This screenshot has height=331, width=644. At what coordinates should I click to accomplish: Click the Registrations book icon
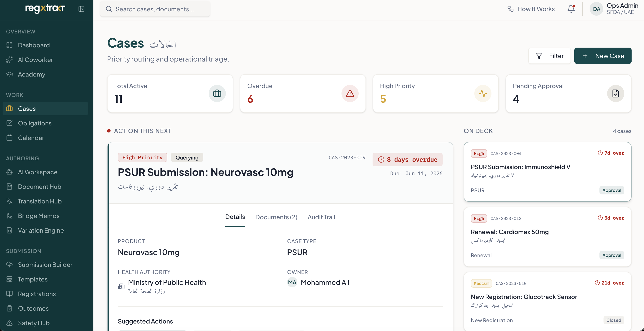pos(9,294)
